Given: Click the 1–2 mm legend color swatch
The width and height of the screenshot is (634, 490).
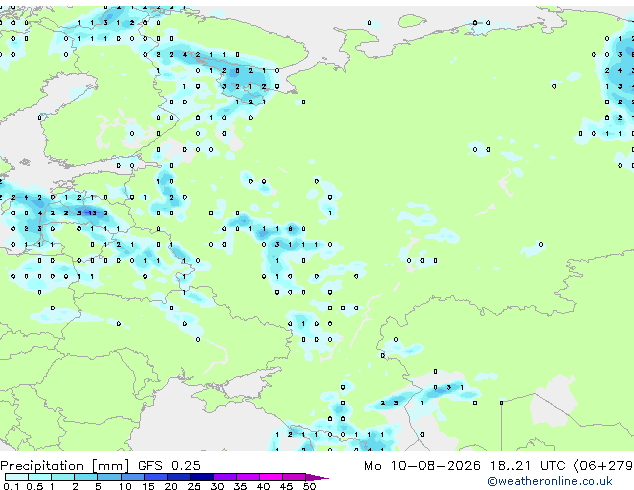Looking at the screenshot, I should tap(63, 477).
